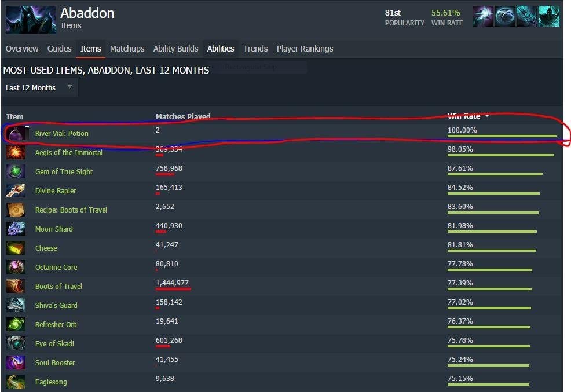Open the Curse of Avernus ability icon

526,16
